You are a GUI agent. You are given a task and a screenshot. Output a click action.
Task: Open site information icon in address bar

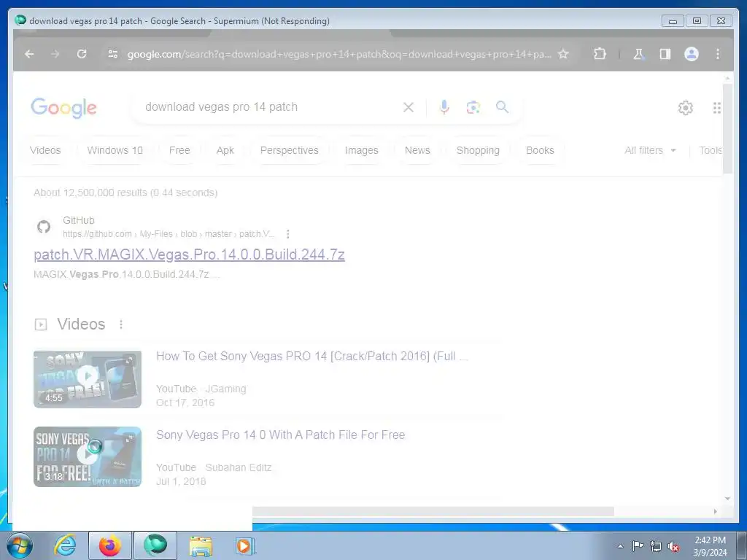coord(113,54)
